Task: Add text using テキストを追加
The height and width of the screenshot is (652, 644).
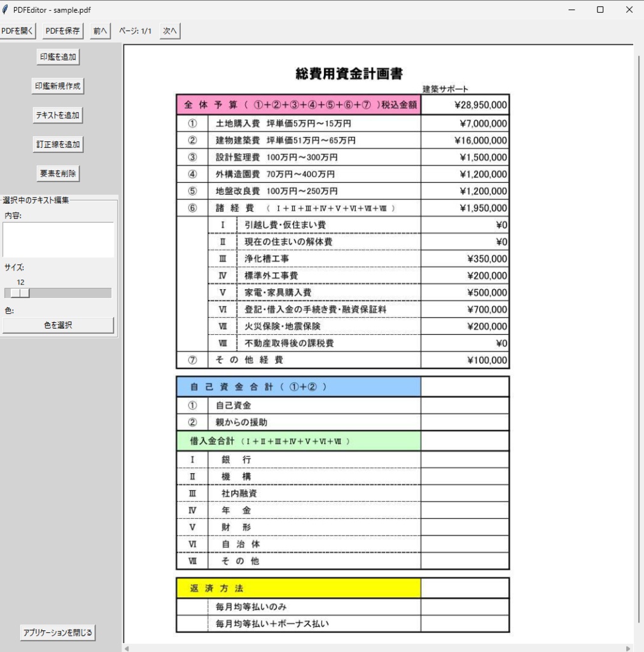Action: coord(58,115)
